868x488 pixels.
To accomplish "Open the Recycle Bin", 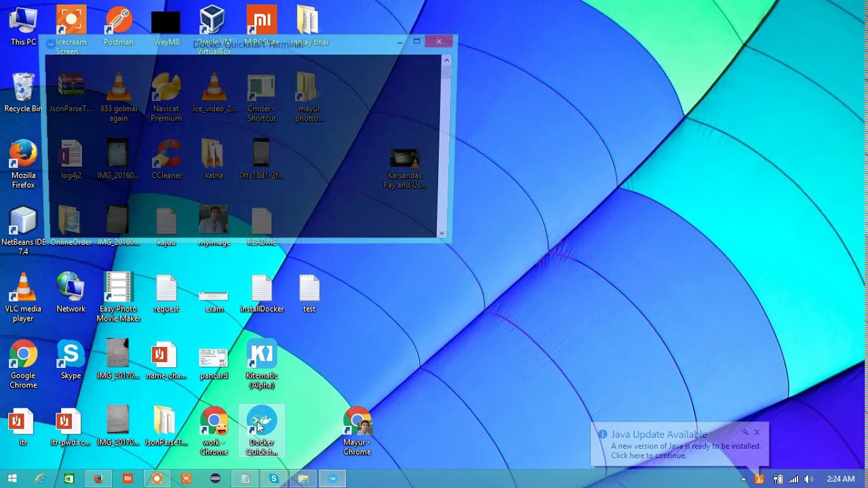I will pyautogui.click(x=23, y=92).
